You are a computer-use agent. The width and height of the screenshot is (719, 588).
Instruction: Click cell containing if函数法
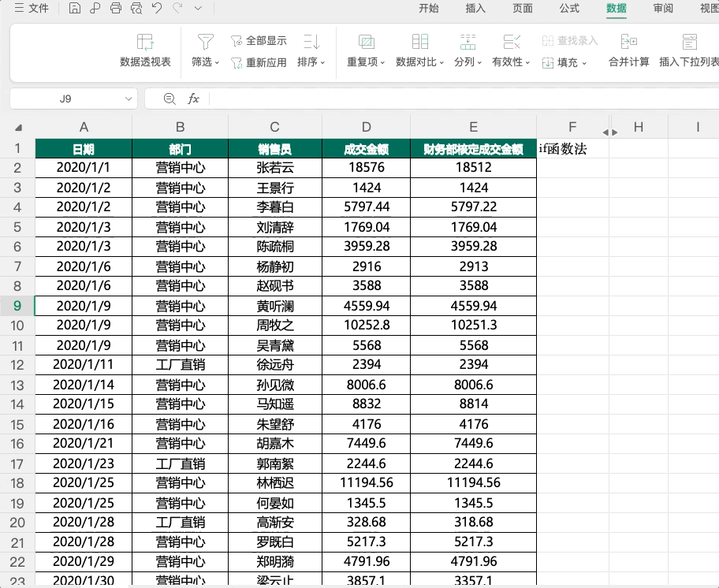click(x=572, y=149)
